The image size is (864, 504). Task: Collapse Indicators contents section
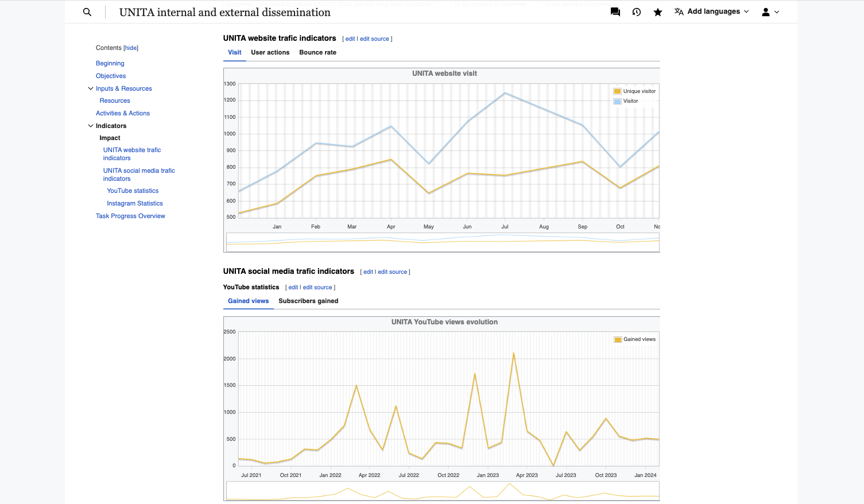pyautogui.click(x=90, y=126)
